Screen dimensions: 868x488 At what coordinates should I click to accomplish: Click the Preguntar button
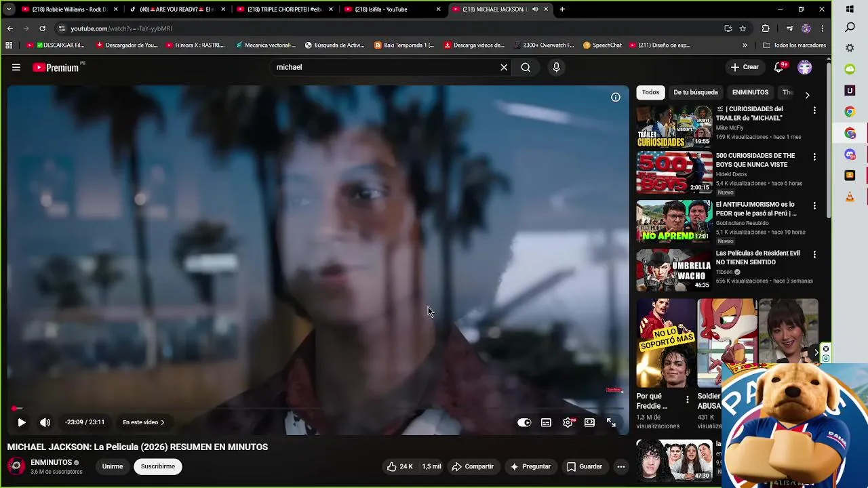(x=530, y=466)
